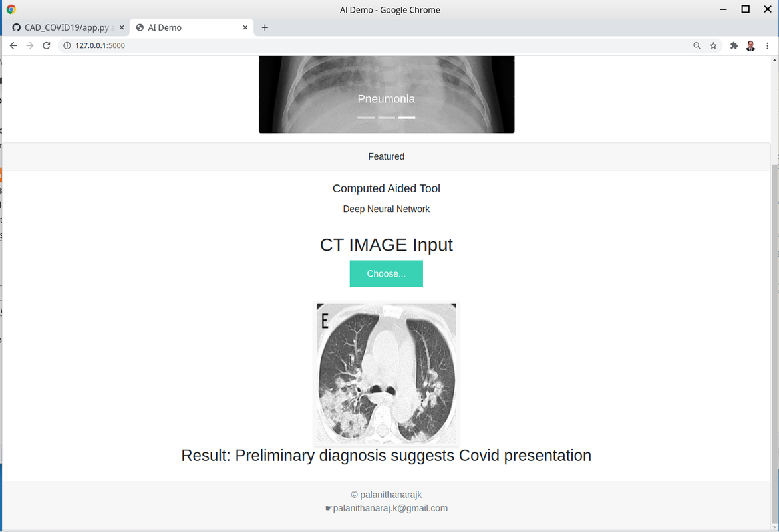Close the CAD_COVID19/app.py tab
The height and width of the screenshot is (532, 779).
(122, 27)
